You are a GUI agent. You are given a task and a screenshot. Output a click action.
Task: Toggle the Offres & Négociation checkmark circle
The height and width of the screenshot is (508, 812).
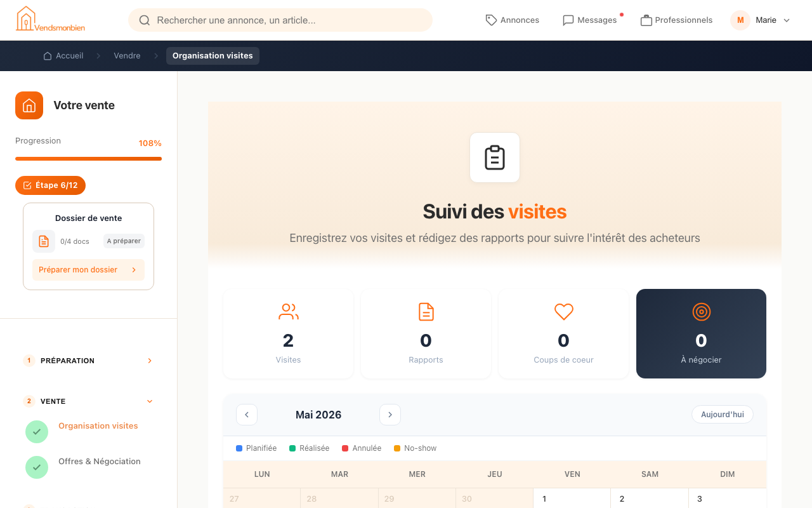[x=37, y=467]
